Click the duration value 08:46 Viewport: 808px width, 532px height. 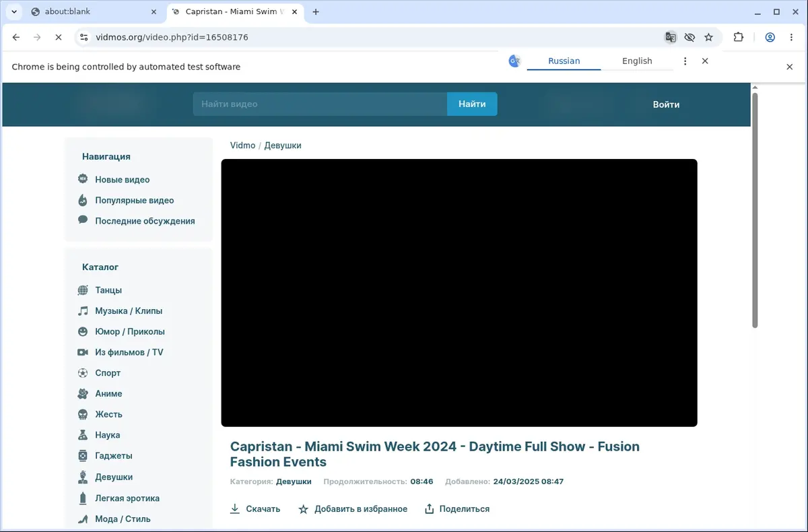(422, 481)
